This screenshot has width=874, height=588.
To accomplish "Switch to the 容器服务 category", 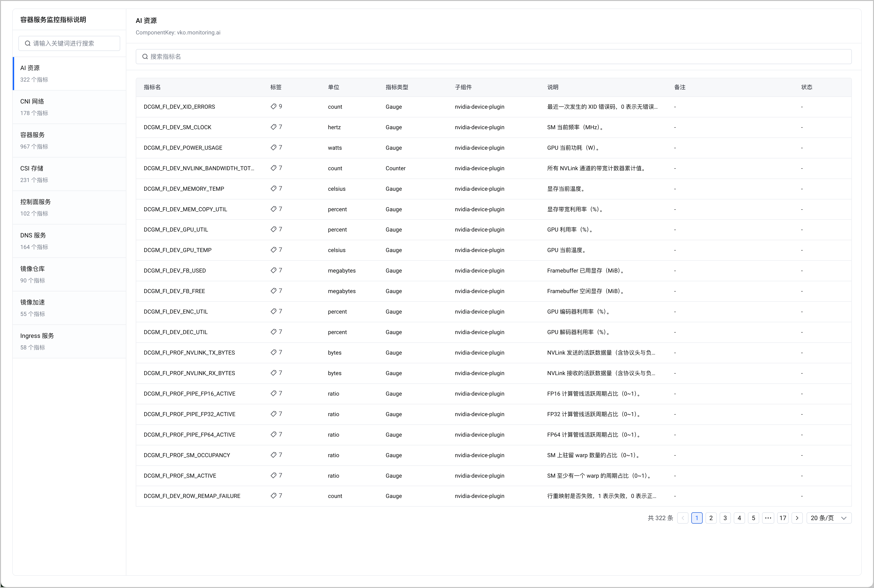I will coord(69,140).
